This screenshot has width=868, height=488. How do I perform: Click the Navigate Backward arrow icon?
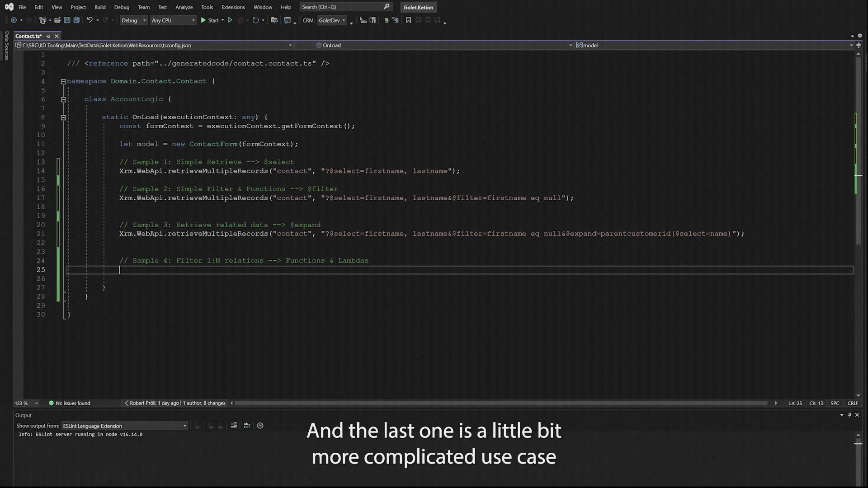click(x=14, y=20)
